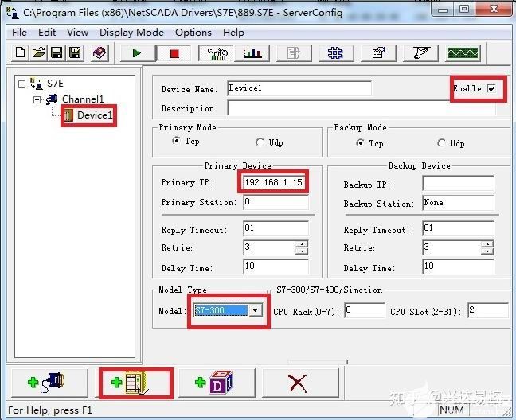Select Channel1 in the tree
The image size is (516, 420).
point(83,99)
